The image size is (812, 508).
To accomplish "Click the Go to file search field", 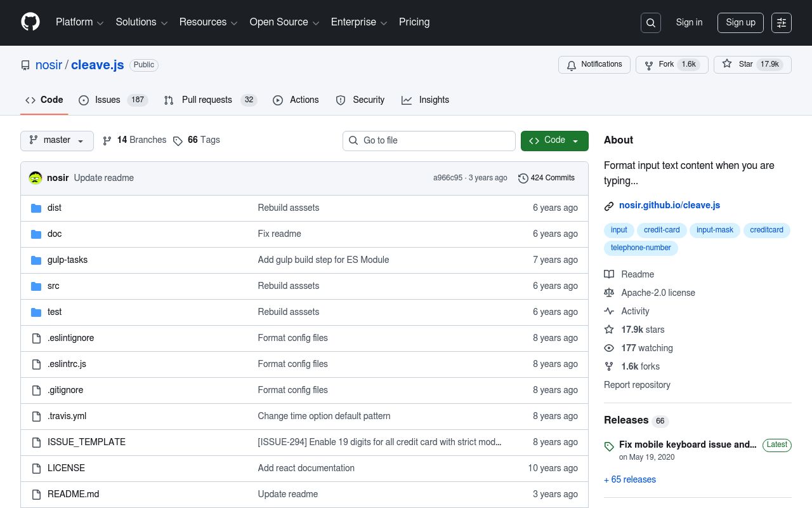I will pos(429,140).
